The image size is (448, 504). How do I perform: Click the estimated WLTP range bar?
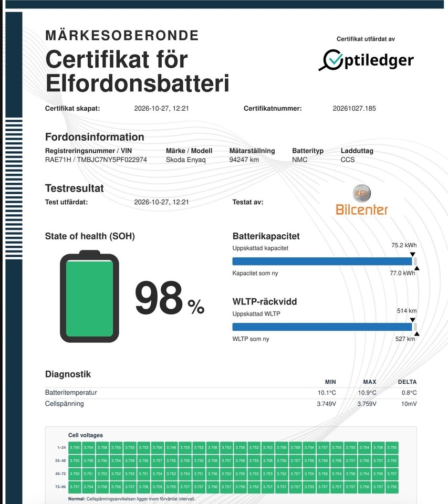[x=325, y=327]
